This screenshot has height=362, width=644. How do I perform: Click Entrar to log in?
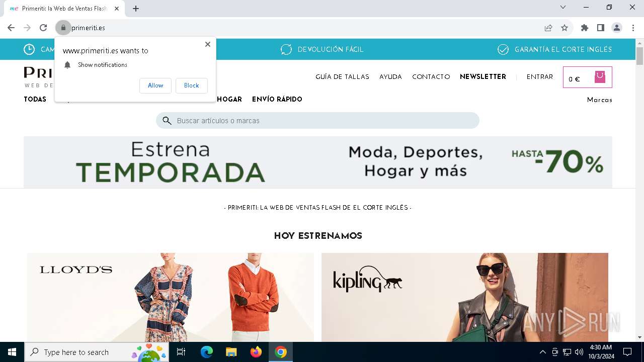click(540, 77)
